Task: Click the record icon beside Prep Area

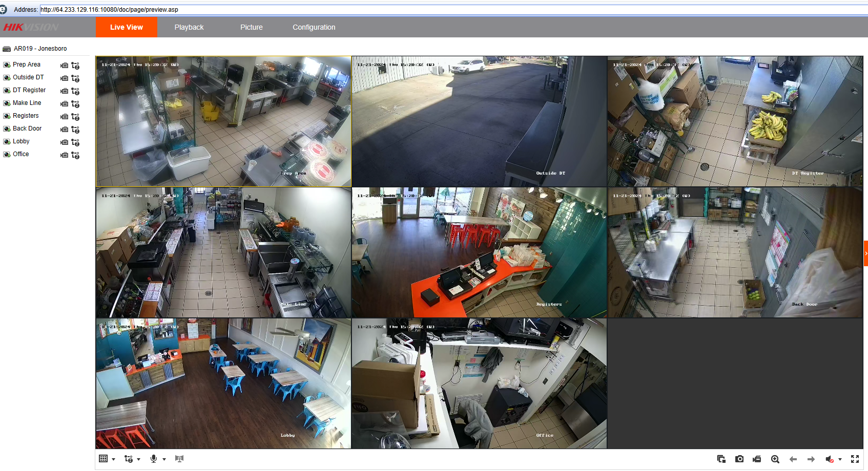Action: 64,66
